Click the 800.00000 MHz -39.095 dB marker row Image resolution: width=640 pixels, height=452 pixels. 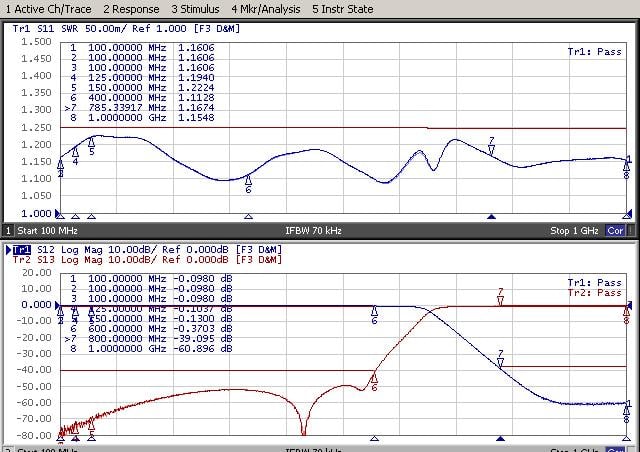(149, 339)
